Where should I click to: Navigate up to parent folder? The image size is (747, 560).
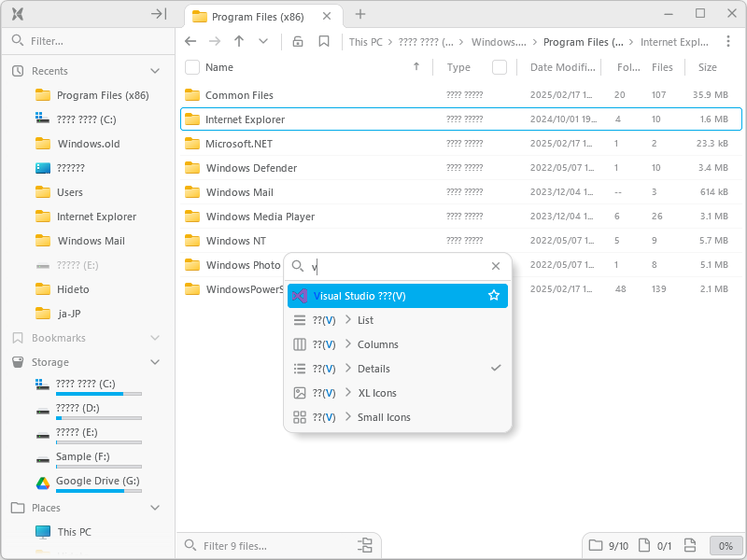239,41
